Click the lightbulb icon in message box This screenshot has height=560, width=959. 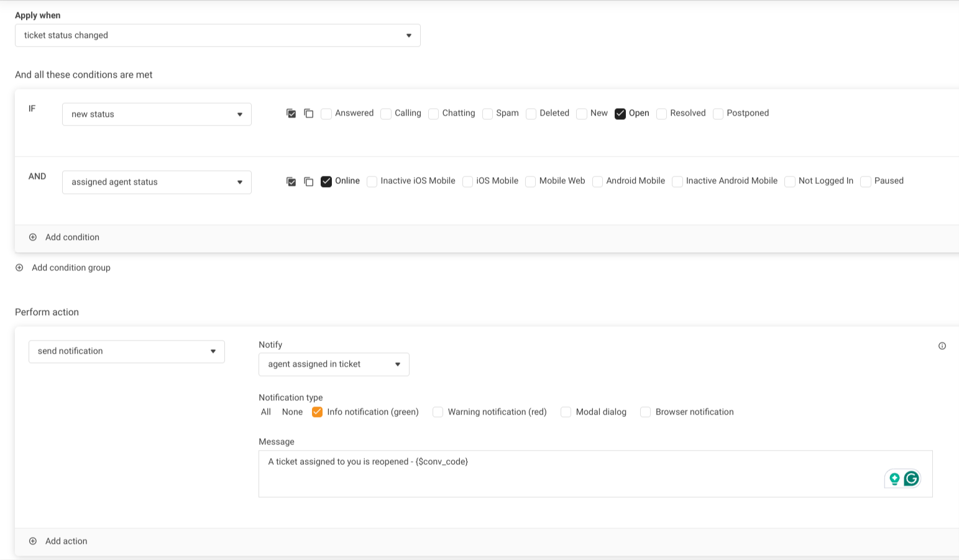(x=894, y=479)
